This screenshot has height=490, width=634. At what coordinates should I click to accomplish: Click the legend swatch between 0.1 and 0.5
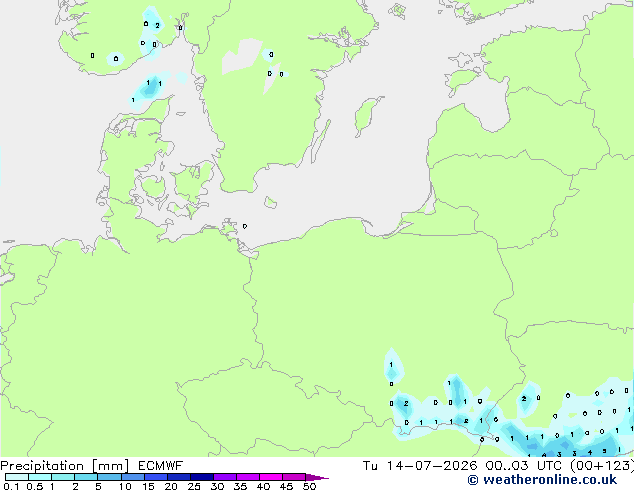coord(17,477)
